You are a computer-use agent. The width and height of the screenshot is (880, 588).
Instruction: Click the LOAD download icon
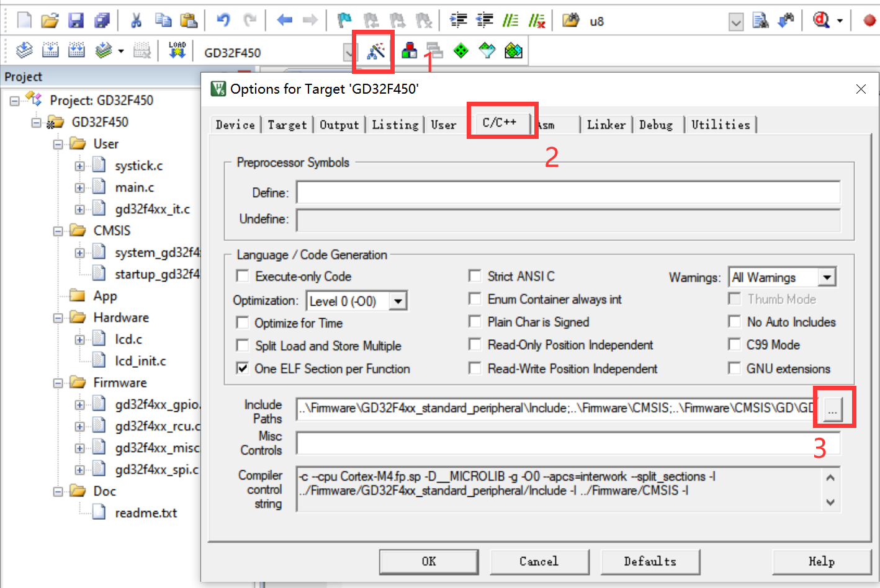pyautogui.click(x=177, y=50)
